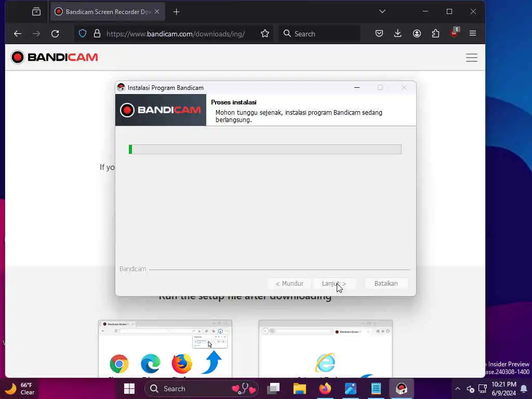
Task: Select the Bandicam Screen Recorder tab
Action: pyautogui.click(x=108, y=12)
